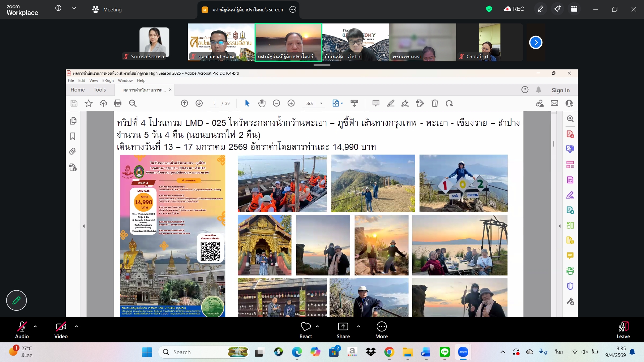Viewport: 644px width, 362px height.
Task: Open the More options icon
Action: pyautogui.click(x=381, y=327)
